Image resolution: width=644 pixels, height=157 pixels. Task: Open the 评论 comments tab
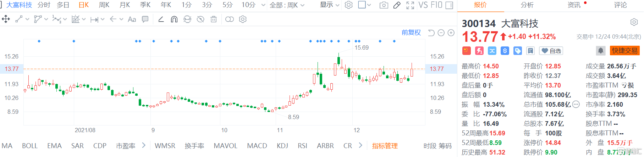(621, 5)
